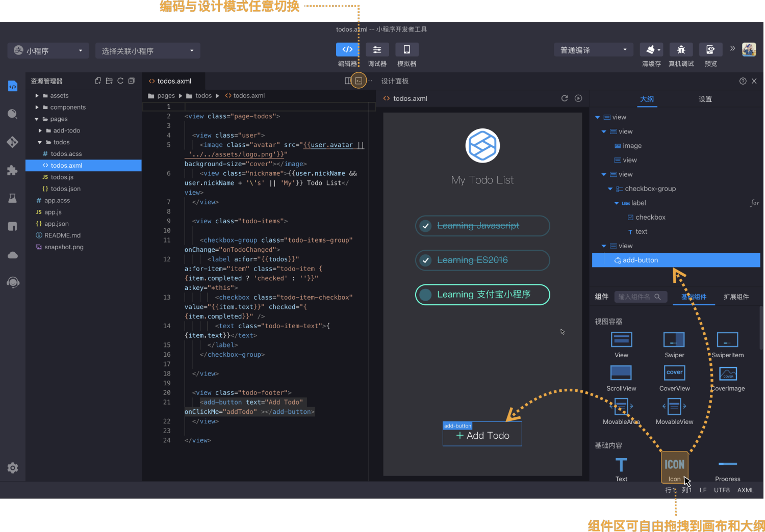
Task: Switch to the 基础组件 tab
Action: (x=694, y=297)
